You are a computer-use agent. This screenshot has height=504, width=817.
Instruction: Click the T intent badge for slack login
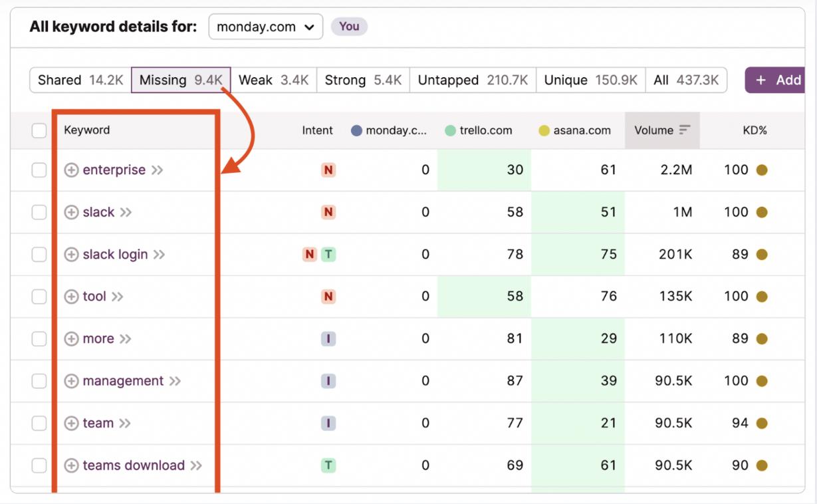pos(328,255)
